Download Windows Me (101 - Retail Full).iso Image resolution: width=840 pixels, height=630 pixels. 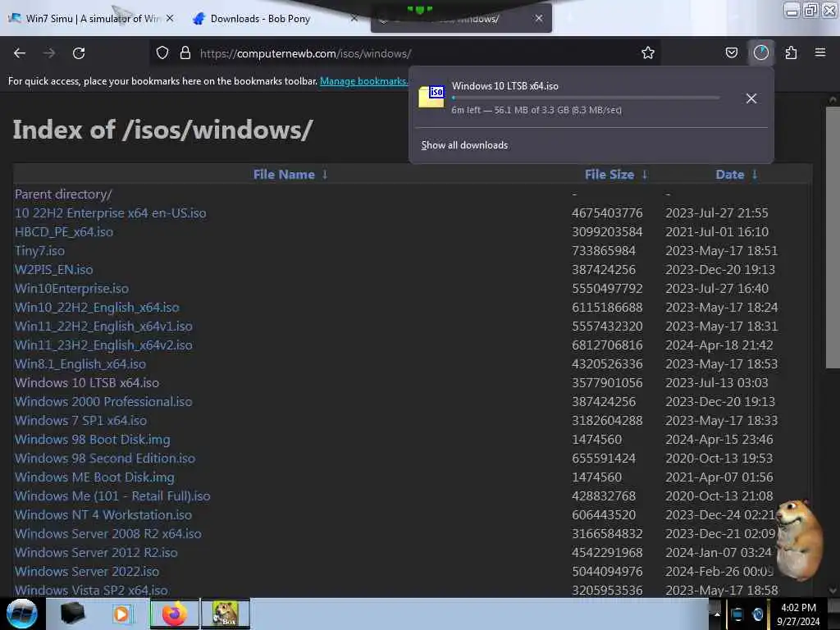[x=112, y=496]
